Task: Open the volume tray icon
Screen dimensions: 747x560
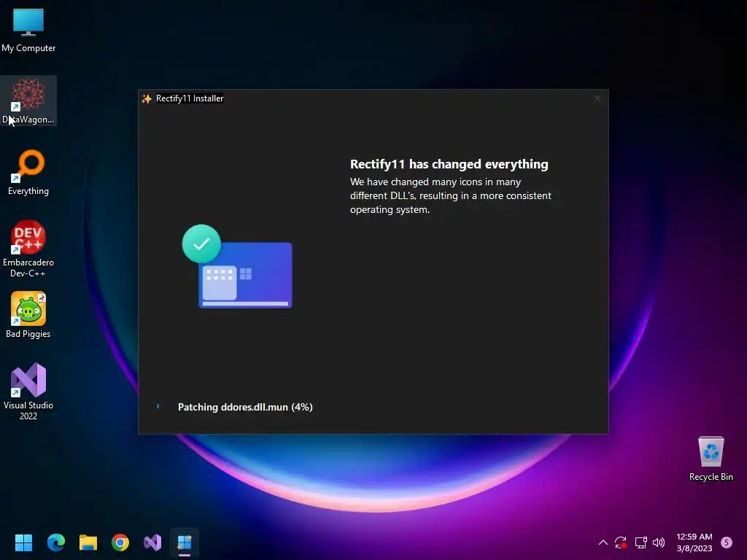Action: click(659, 542)
